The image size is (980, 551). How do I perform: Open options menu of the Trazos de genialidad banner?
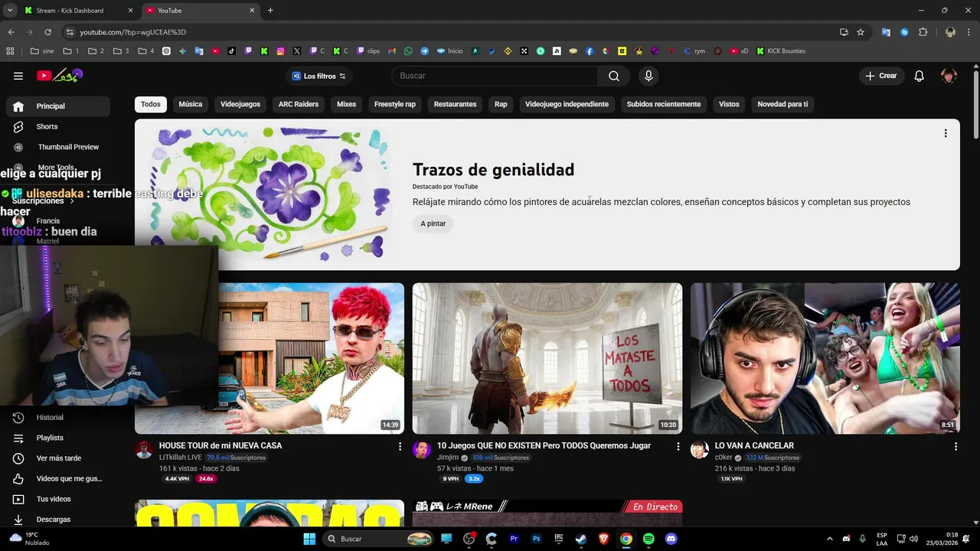pyautogui.click(x=946, y=133)
